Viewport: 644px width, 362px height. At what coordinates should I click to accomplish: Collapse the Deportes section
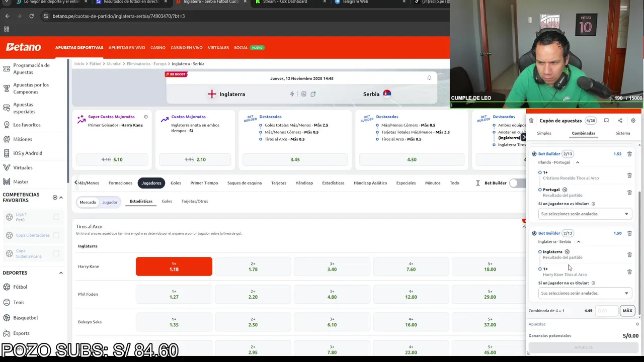(x=61, y=273)
